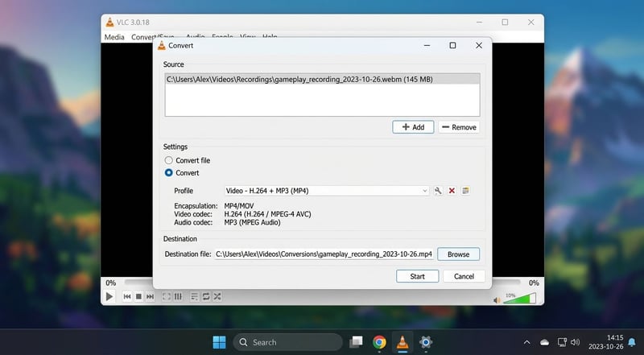Click the 'MP3 (MPEG Audio)' audio codec text

(x=252, y=222)
